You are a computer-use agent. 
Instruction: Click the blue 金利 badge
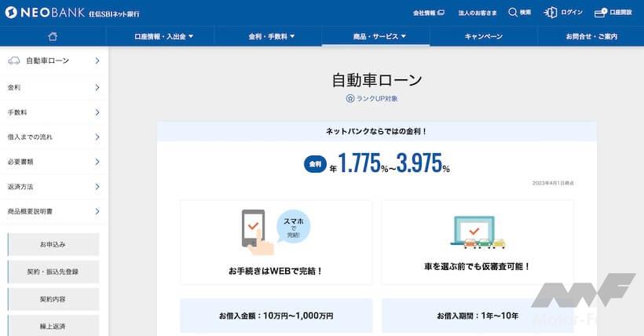pos(315,164)
